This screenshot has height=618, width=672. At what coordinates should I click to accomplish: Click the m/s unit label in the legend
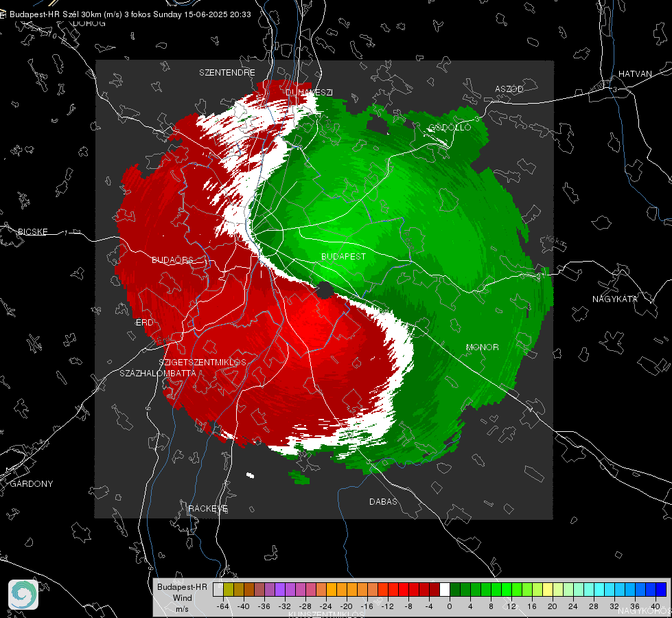click(x=182, y=608)
